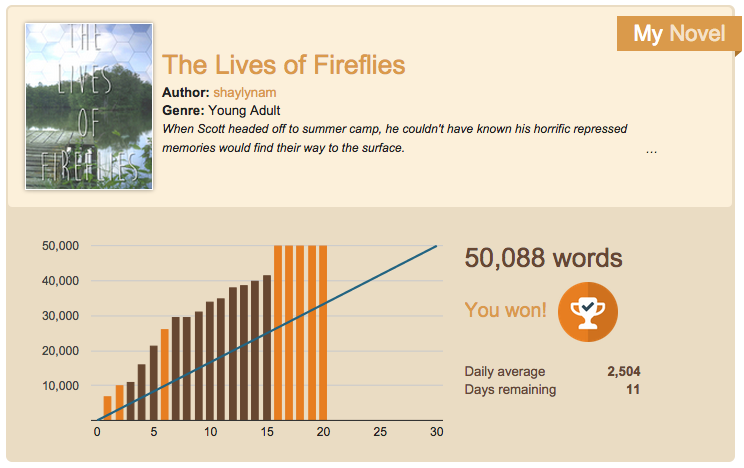Click the 50,000 y-axis label

[x=61, y=246]
